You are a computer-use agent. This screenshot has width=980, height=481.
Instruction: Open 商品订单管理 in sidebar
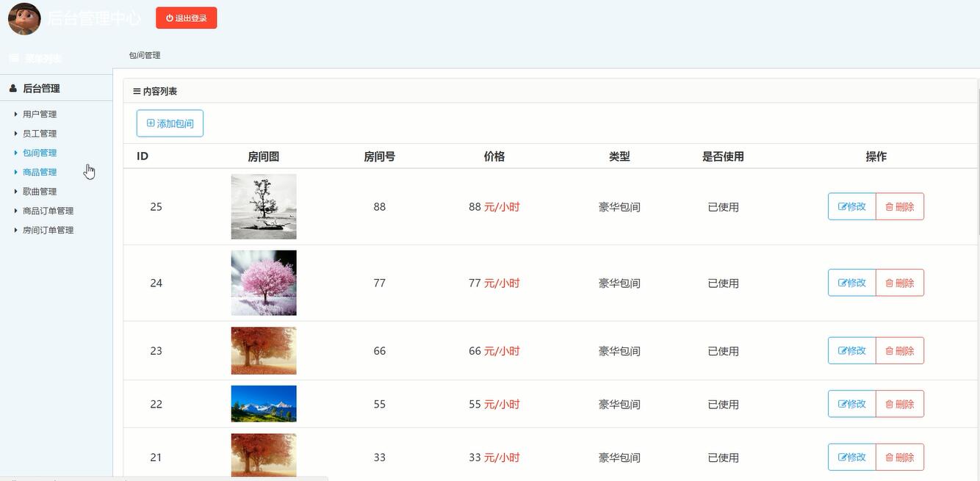coord(48,211)
